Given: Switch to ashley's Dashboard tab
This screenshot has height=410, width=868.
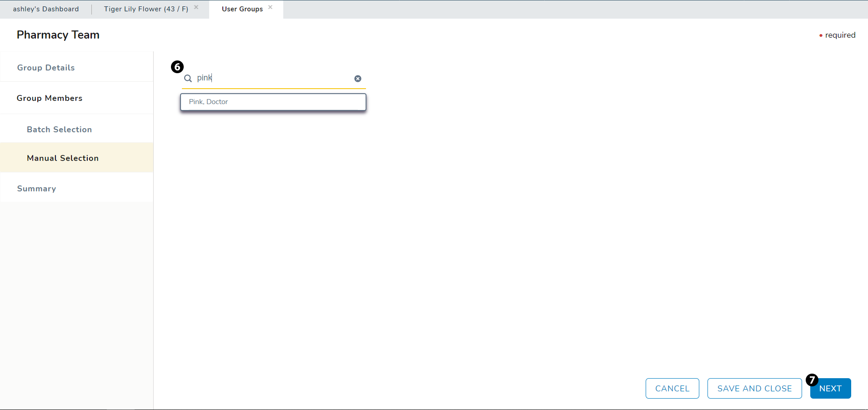Looking at the screenshot, I should click(45, 9).
